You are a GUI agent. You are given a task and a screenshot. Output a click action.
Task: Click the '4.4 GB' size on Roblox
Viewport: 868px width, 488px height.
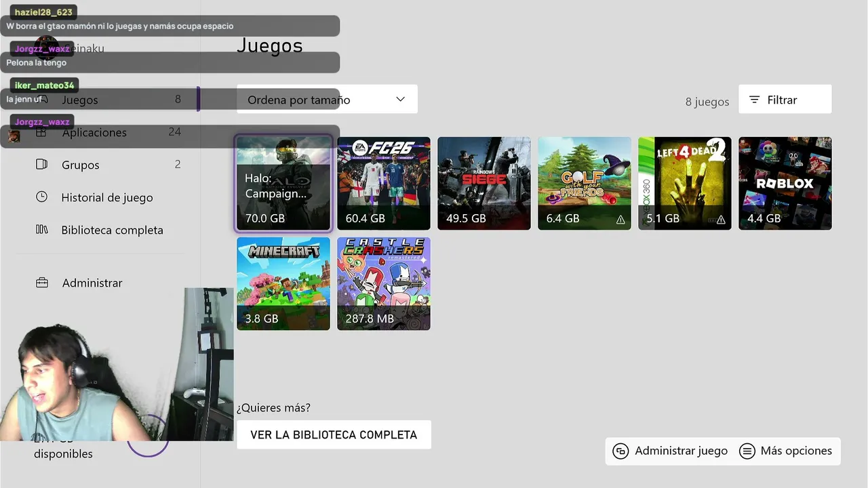(x=764, y=218)
